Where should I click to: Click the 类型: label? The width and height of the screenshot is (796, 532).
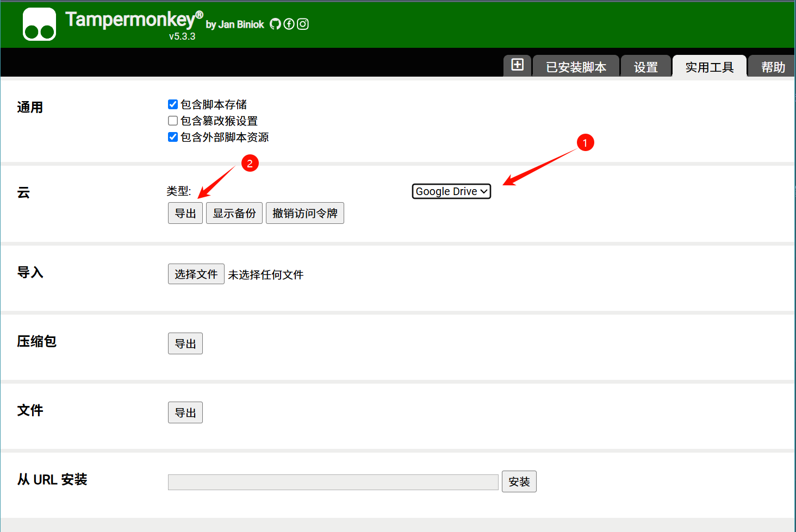tap(179, 191)
